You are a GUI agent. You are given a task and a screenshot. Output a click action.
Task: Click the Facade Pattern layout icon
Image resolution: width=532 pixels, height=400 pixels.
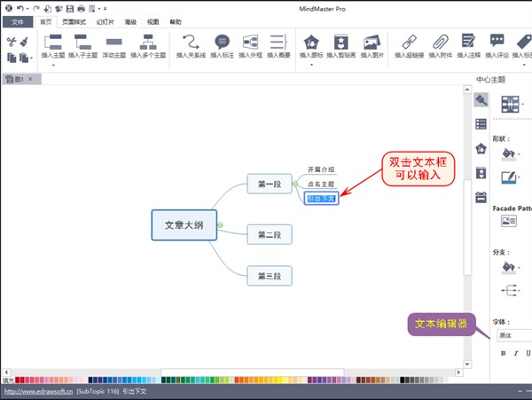(509, 221)
